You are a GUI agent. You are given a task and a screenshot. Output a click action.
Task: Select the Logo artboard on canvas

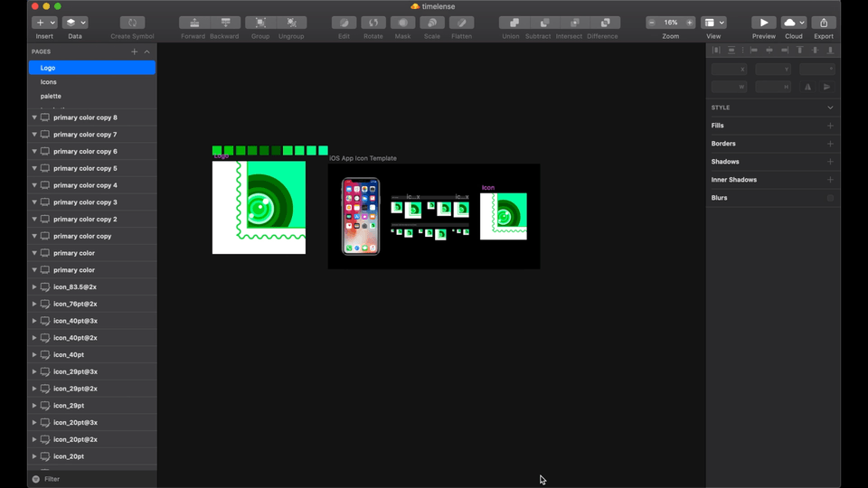pyautogui.click(x=259, y=208)
